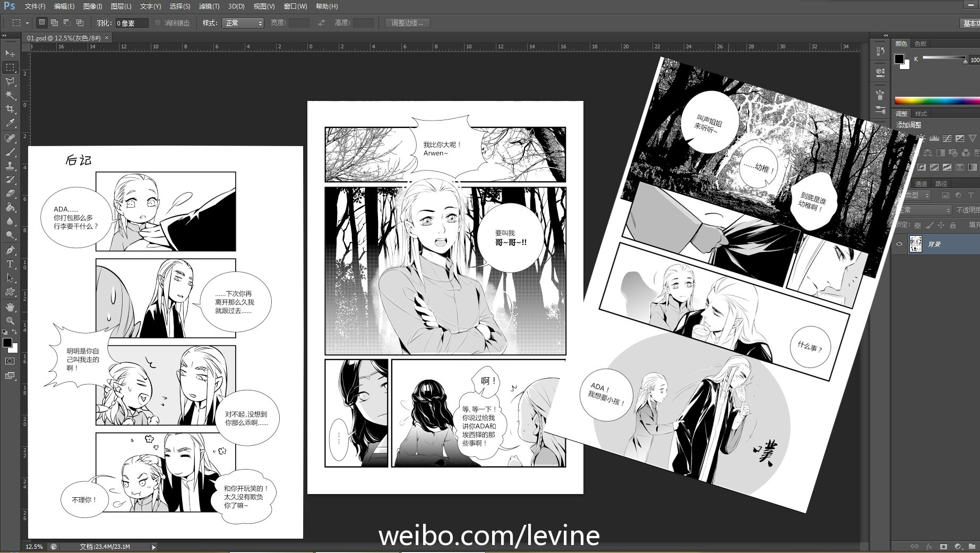980x553 pixels.
Task: Toggle Quick Mask mode
Action: 10,361
